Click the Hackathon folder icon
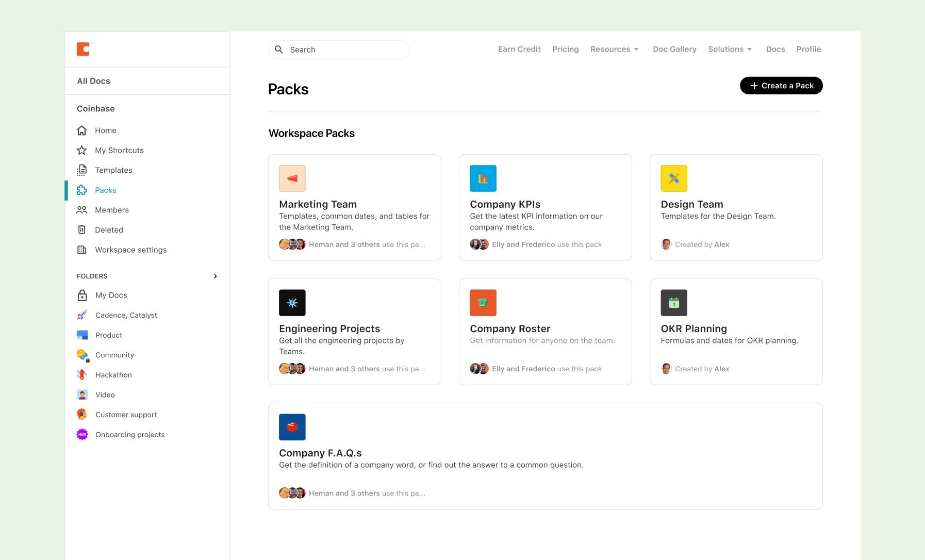The width and height of the screenshot is (925, 560). pos(82,375)
